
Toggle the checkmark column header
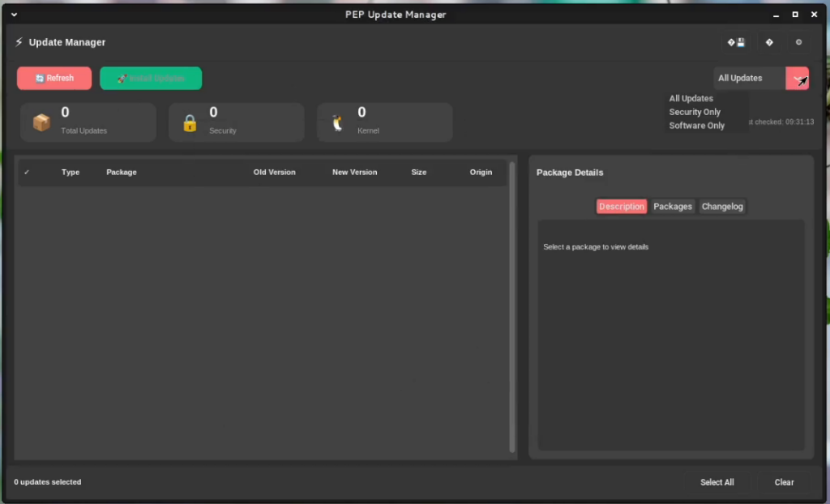click(27, 173)
